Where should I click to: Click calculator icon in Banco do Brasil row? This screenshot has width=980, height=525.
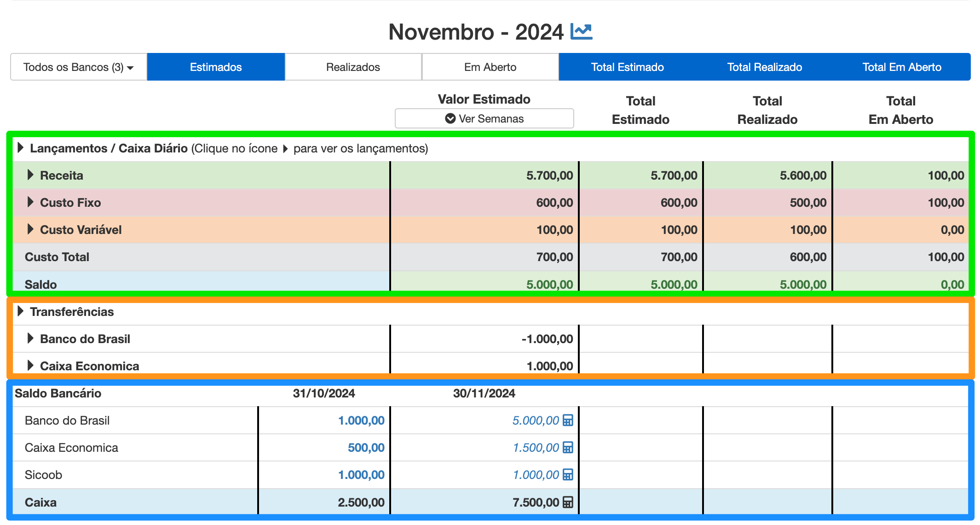[568, 420]
